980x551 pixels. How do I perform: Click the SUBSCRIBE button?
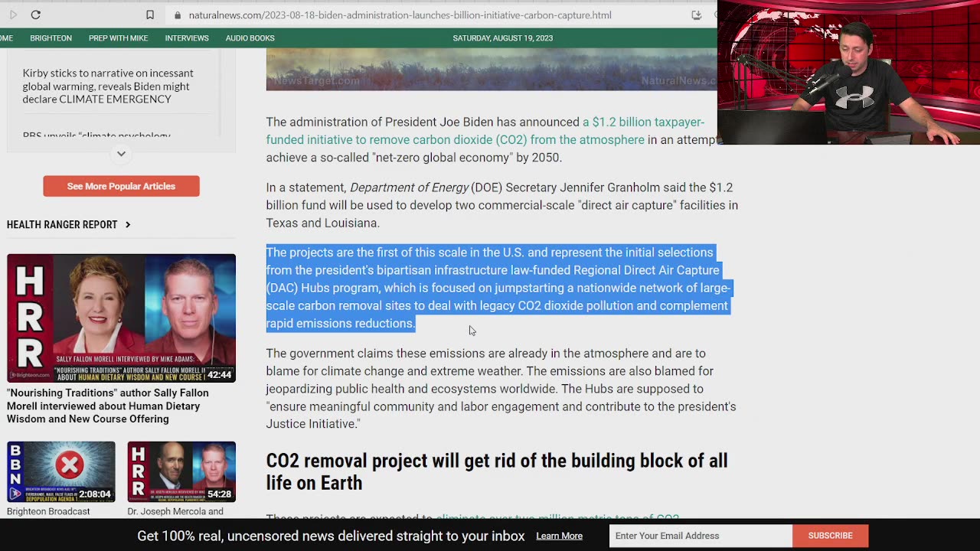pos(830,536)
